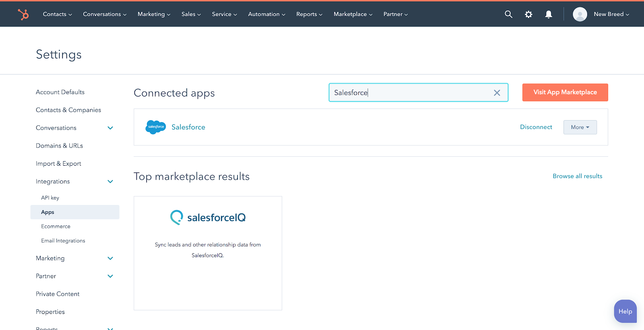Viewport: 644px width, 330px height.
Task: Collapse the Integrations sidebar chevron
Action: tap(110, 182)
